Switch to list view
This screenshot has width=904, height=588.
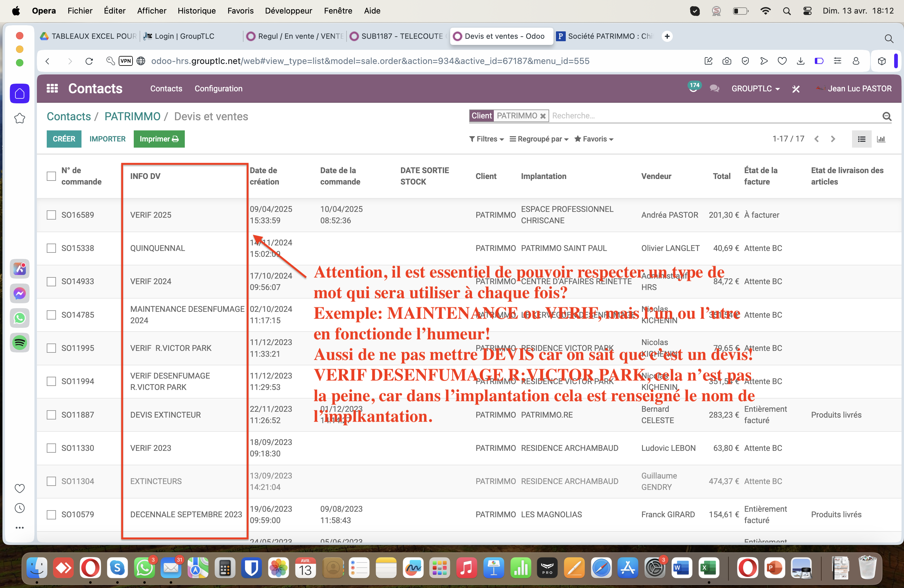click(x=861, y=139)
